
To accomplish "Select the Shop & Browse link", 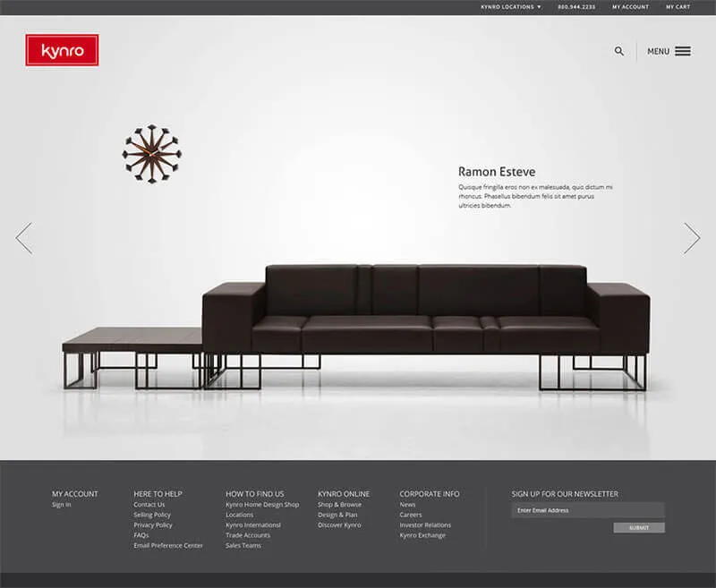I will pyautogui.click(x=339, y=505).
